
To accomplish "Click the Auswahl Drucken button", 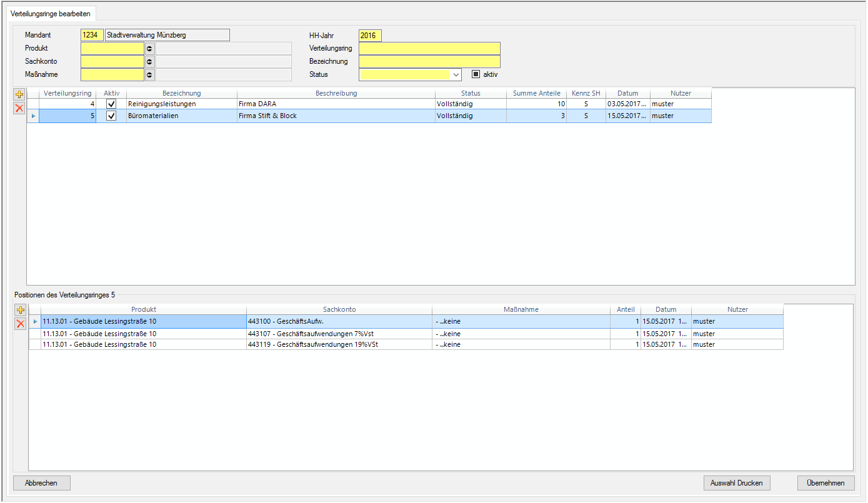I will pos(737,483).
